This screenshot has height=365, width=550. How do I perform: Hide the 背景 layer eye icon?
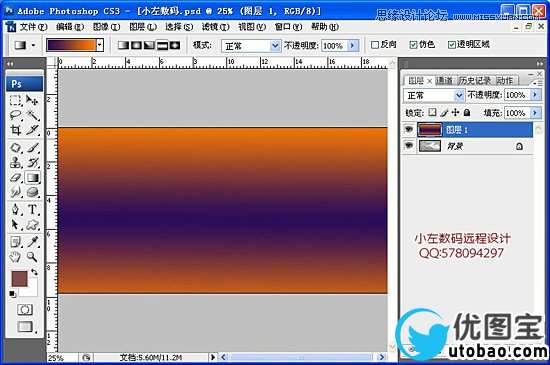click(409, 146)
